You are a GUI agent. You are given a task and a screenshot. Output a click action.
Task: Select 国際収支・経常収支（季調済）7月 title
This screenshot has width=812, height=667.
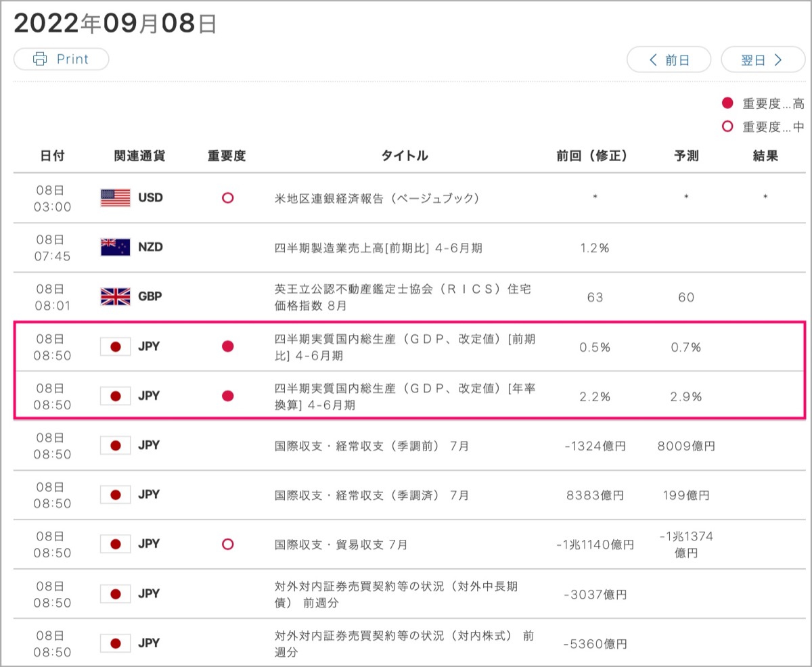pos(371,495)
